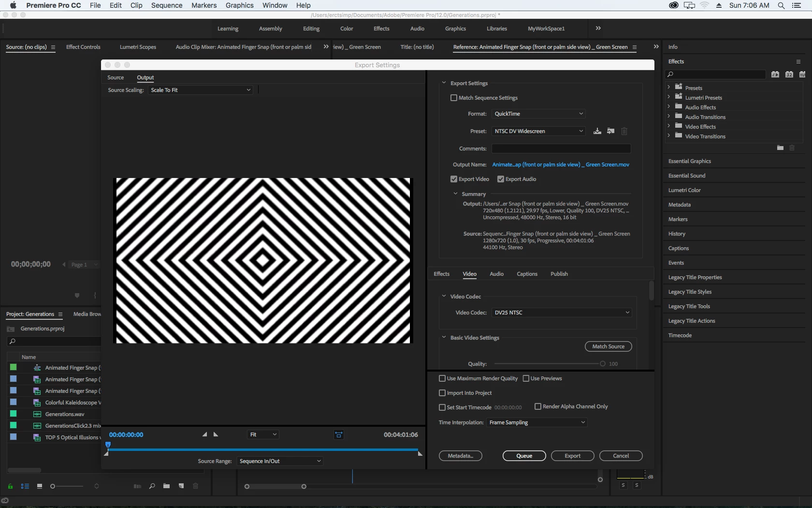Click the Quality slider handle
This screenshot has width=812, height=508.
603,364
